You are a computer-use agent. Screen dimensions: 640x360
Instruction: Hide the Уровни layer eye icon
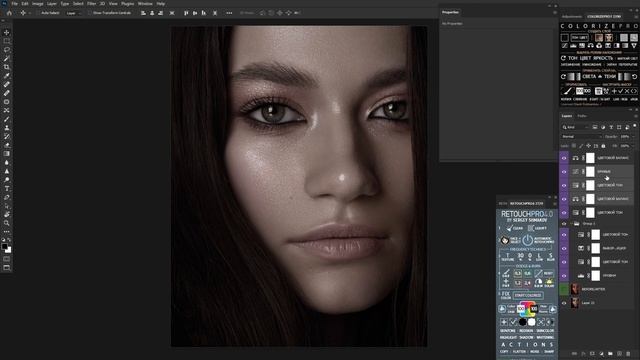pos(564,276)
